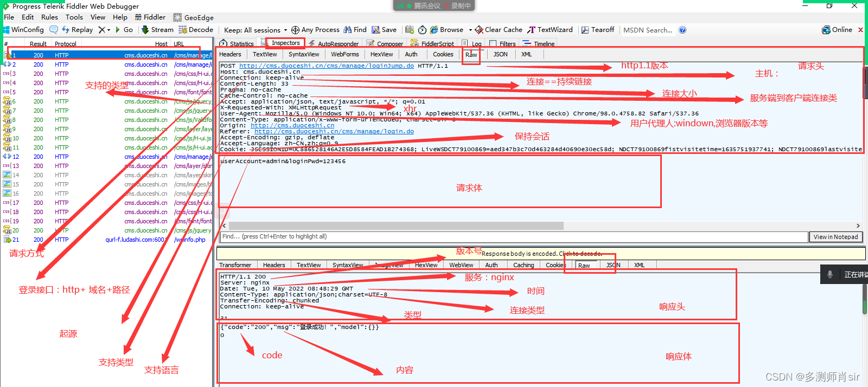868x387 pixels.
Task: Tick the Filters tab checkbox
Action: point(493,44)
